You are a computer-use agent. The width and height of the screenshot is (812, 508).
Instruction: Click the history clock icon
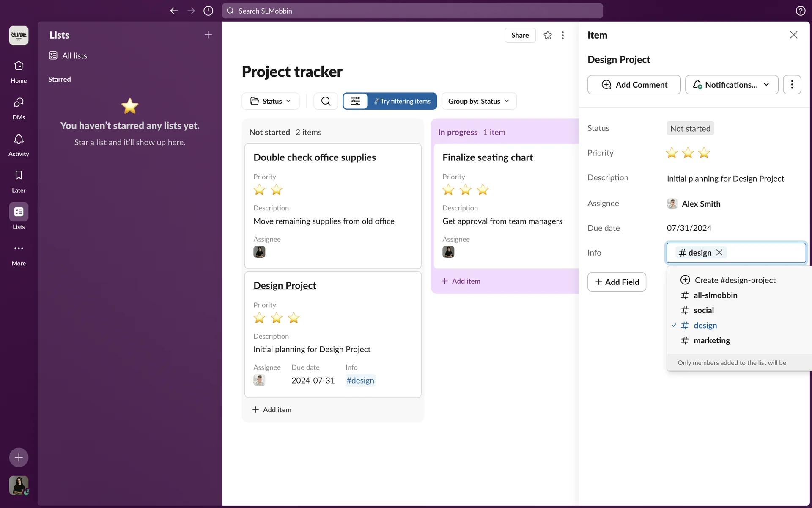pyautogui.click(x=208, y=11)
